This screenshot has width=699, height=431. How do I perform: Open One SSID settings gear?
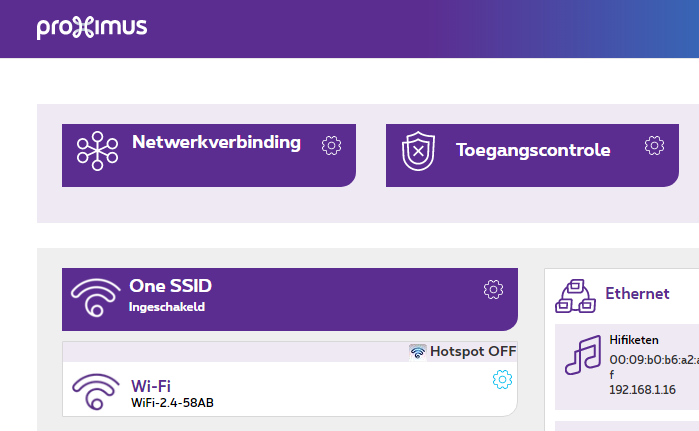[x=493, y=290]
